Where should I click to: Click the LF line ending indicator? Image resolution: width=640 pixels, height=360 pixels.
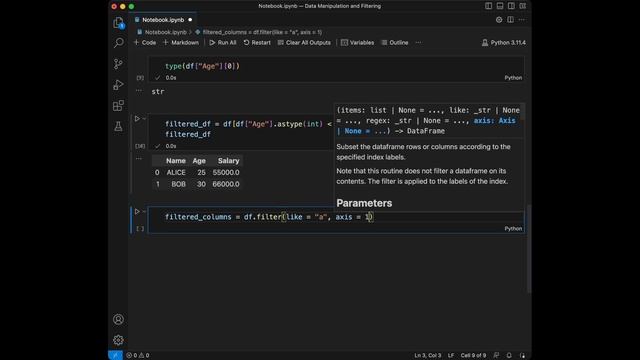451,356
